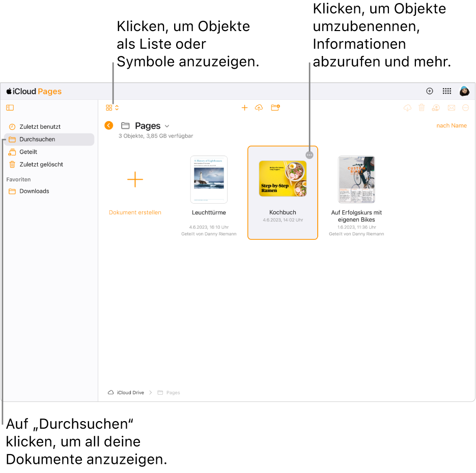Open the Pages folder title dropdown chevron
476x473 pixels.
pos(167,126)
